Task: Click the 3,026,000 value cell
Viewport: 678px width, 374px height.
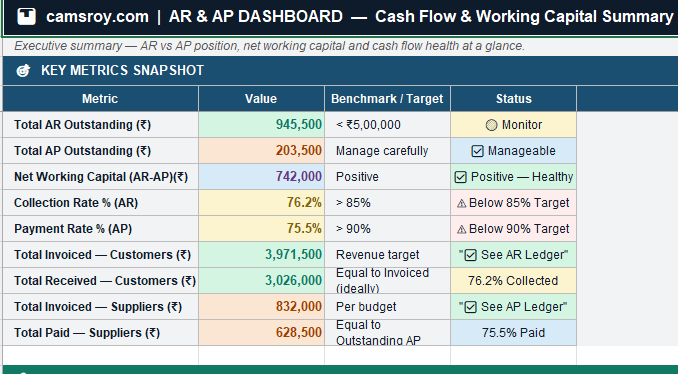Action: click(261, 281)
